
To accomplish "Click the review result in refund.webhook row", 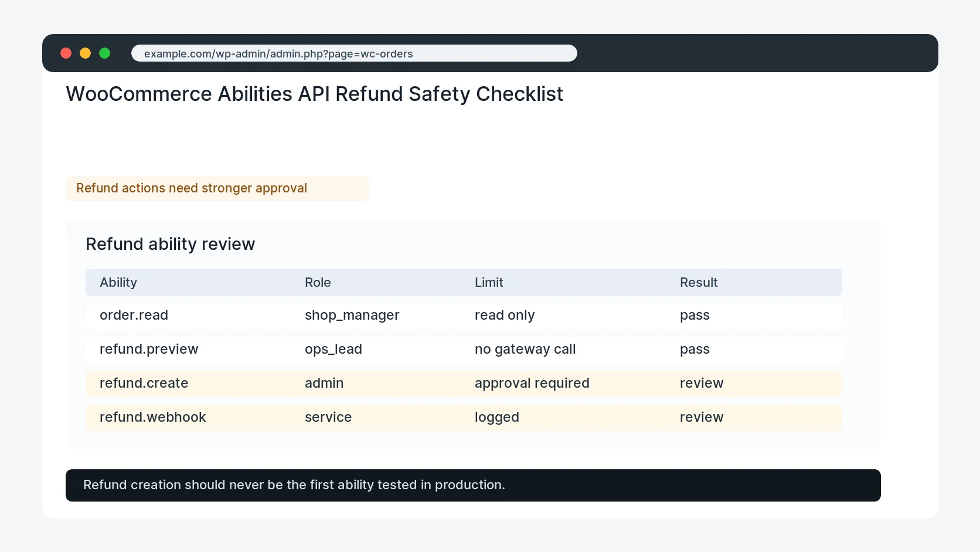I will (702, 417).
